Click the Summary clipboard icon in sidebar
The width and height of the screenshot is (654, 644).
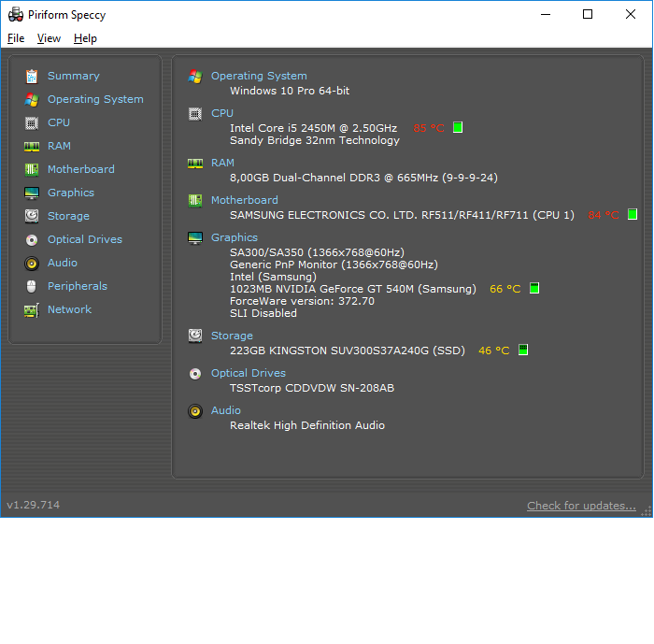32,76
